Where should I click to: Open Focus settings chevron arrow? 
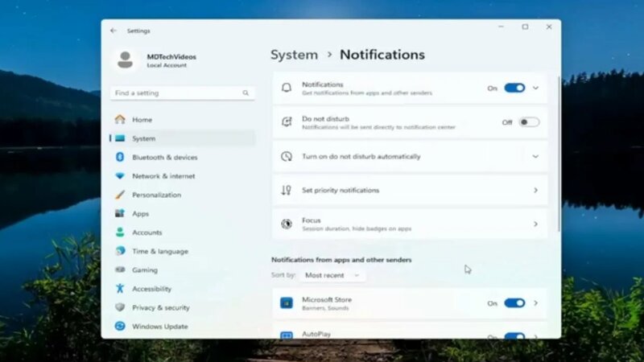pyautogui.click(x=535, y=224)
